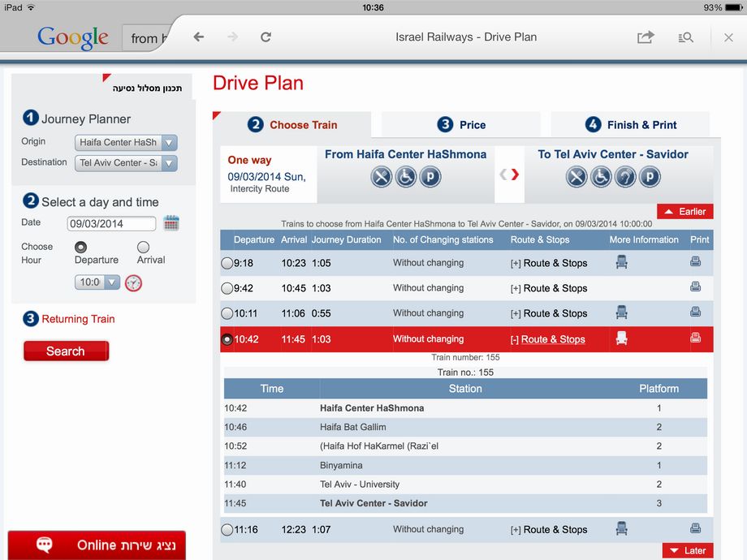Print the 11:16 train details
Viewport: 747px width, 560px height.
click(696, 528)
